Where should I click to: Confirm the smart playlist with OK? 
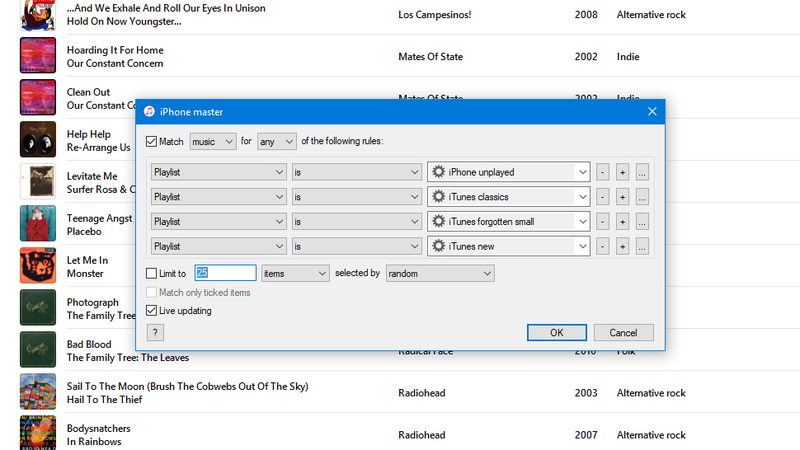557,333
